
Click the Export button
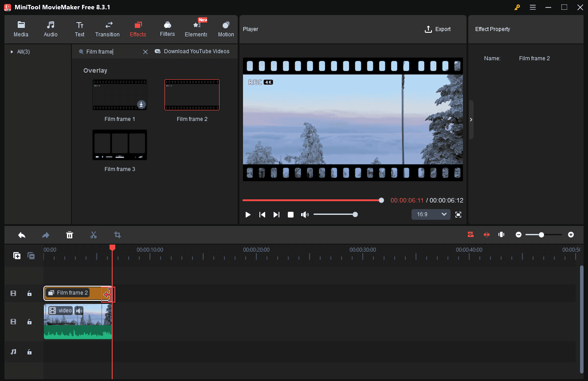pyautogui.click(x=438, y=29)
